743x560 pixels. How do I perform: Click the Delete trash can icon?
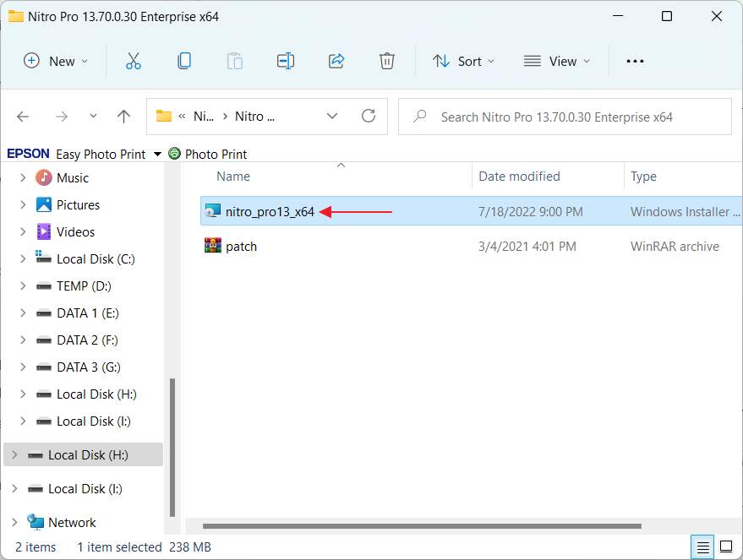click(x=386, y=61)
